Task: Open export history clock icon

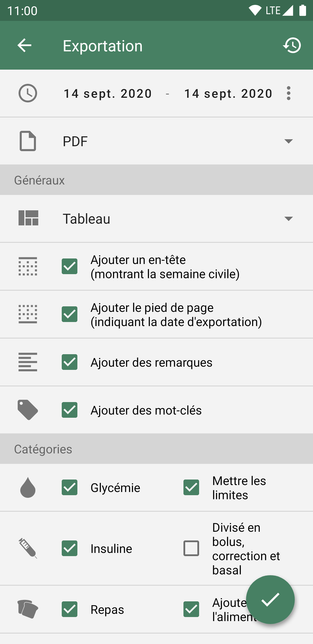Action: [x=292, y=46]
